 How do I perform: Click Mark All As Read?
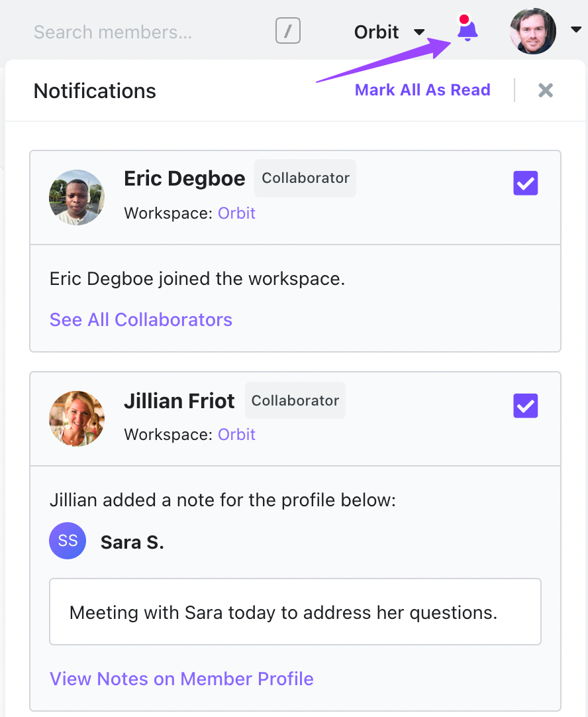coord(422,90)
